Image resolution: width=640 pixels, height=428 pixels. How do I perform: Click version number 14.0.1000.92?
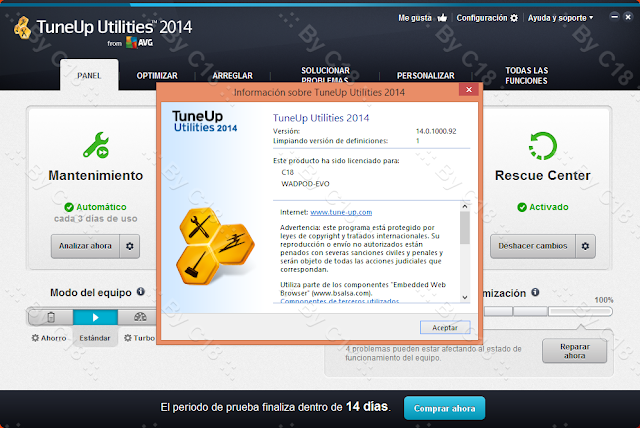(436, 131)
